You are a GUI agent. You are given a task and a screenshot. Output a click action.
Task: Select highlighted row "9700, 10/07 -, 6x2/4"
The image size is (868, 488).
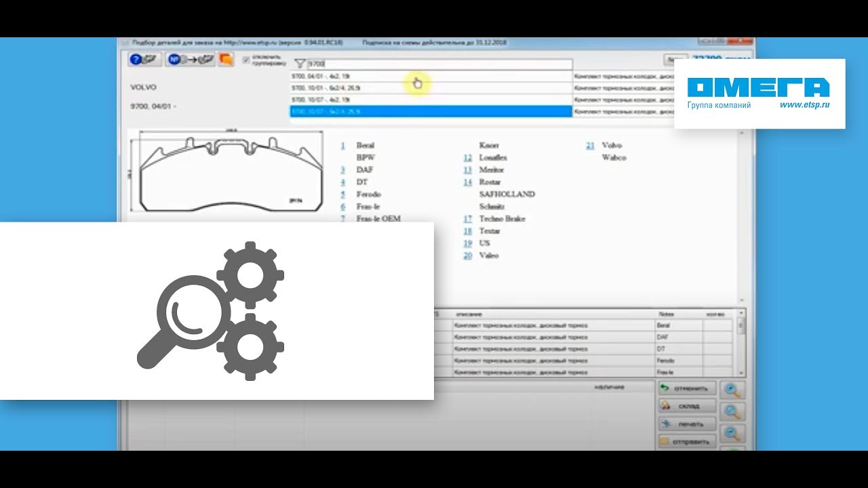tap(431, 111)
